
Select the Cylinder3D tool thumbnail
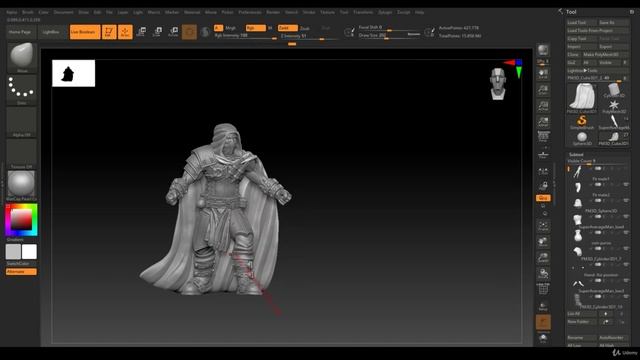click(613, 90)
